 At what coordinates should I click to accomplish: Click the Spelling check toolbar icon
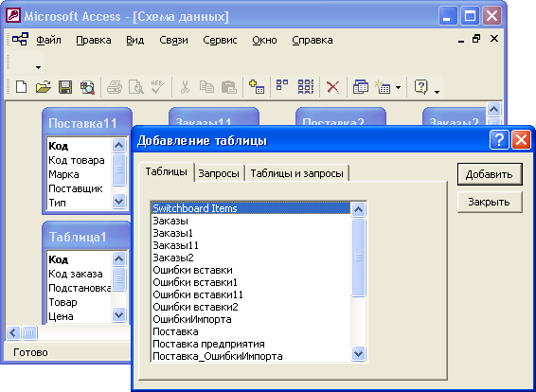[x=157, y=87]
